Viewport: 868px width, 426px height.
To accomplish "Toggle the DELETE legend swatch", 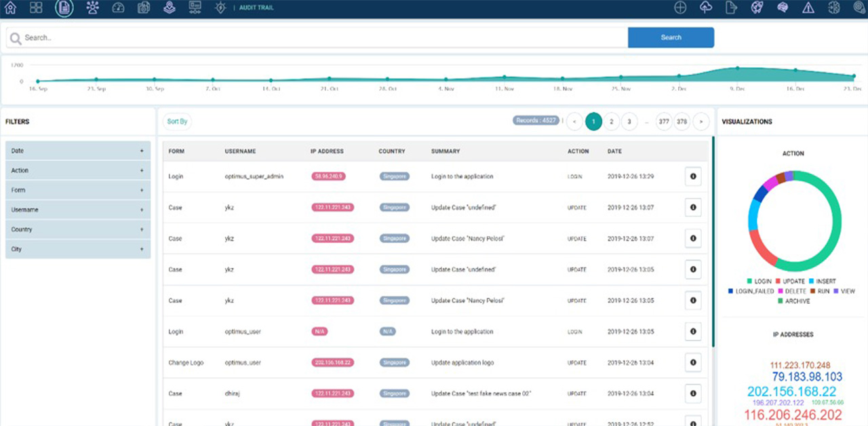I will point(781,291).
